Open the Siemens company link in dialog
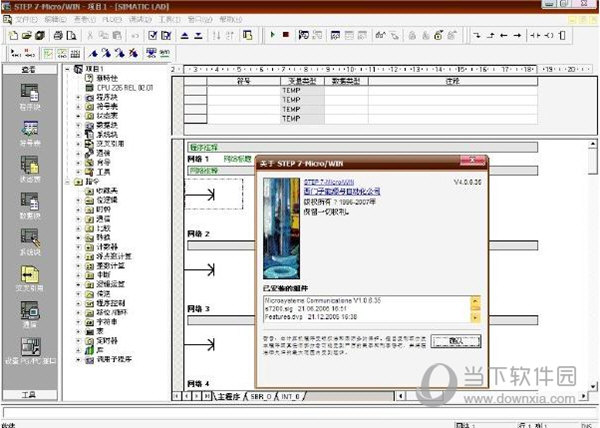This screenshot has height=428, width=600. (x=342, y=191)
